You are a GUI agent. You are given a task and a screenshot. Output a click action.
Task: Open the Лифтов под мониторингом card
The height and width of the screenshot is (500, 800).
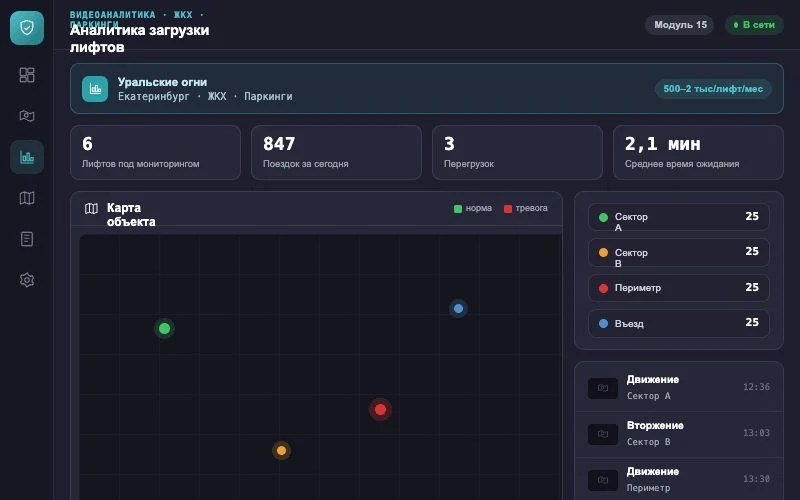click(x=155, y=153)
